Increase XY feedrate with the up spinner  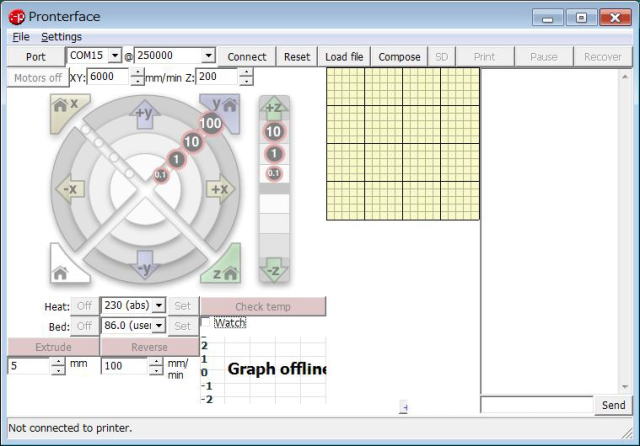(x=138, y=73)
